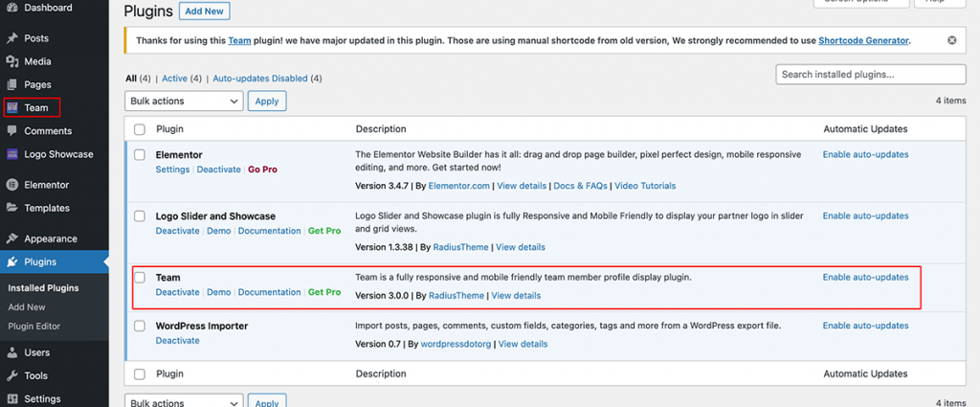Click the Pages icon in the sidebar
The width and height of the screenshot is (980, 407).
[x=11, y=84]
